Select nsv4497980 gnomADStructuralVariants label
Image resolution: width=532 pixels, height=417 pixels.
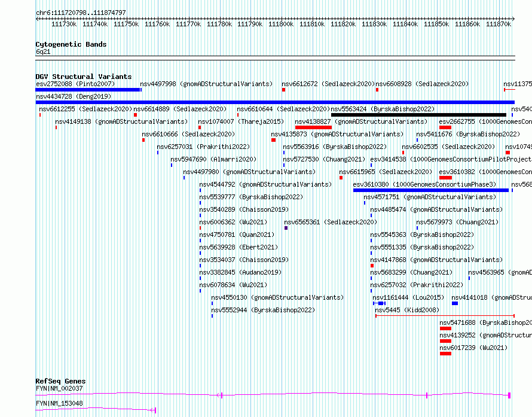[x=249, y=172]
